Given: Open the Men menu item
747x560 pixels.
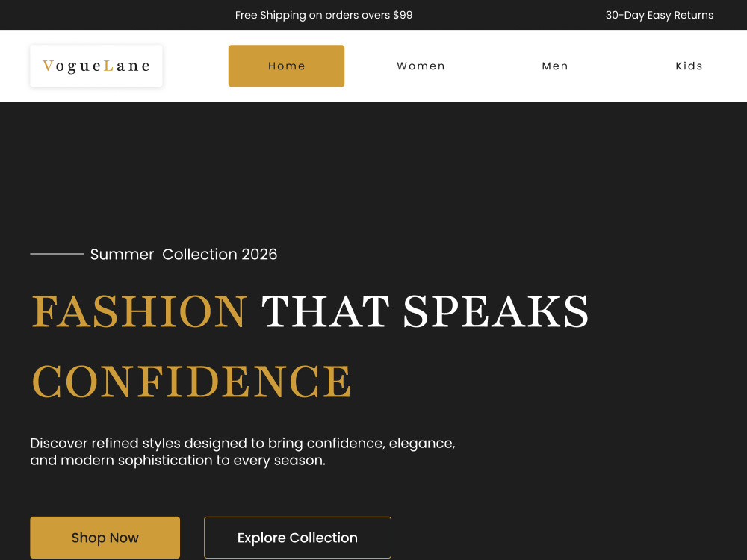Looking at the screenshot, I should (x=555, y=66).
